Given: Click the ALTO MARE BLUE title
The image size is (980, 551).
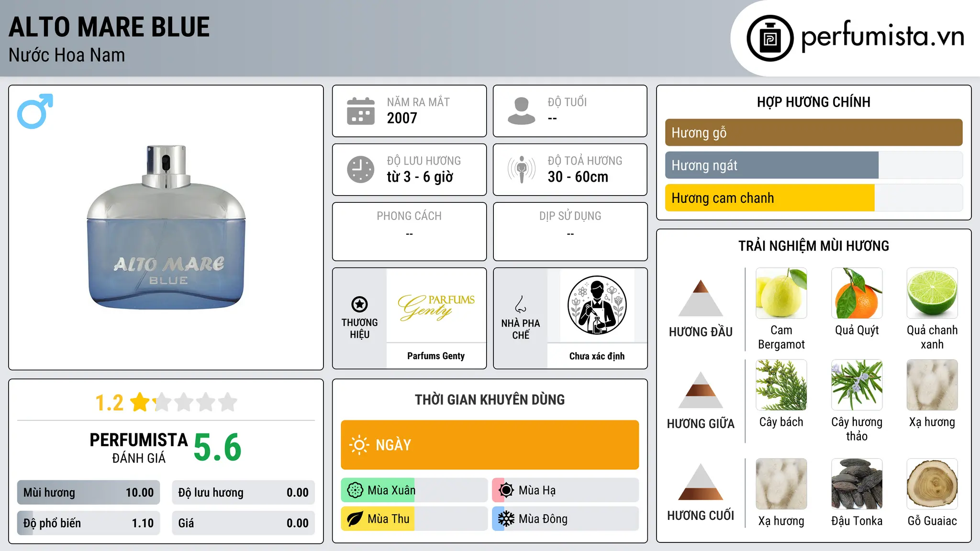Looking at the screenshot, I should pyautogui.click(x=109, y=27).
